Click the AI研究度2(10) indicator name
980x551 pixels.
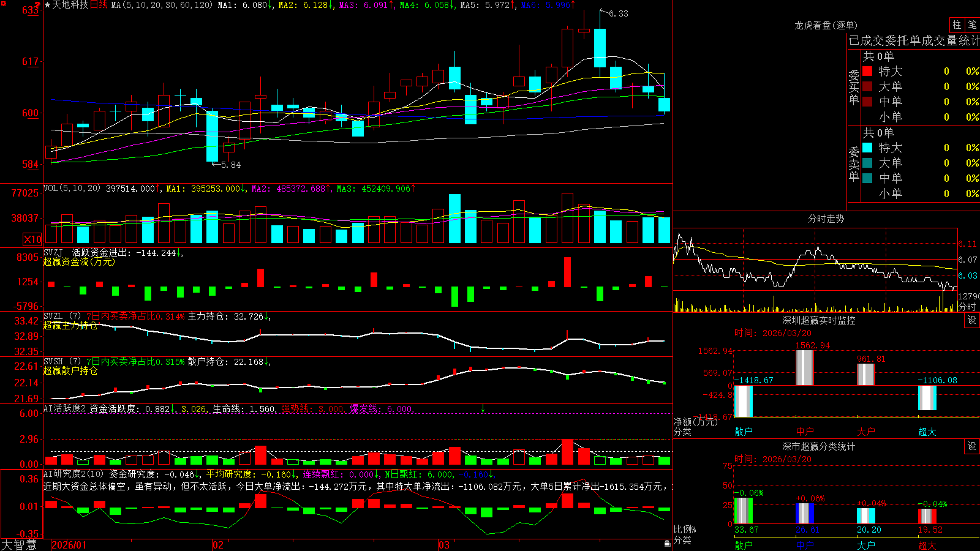73,474
